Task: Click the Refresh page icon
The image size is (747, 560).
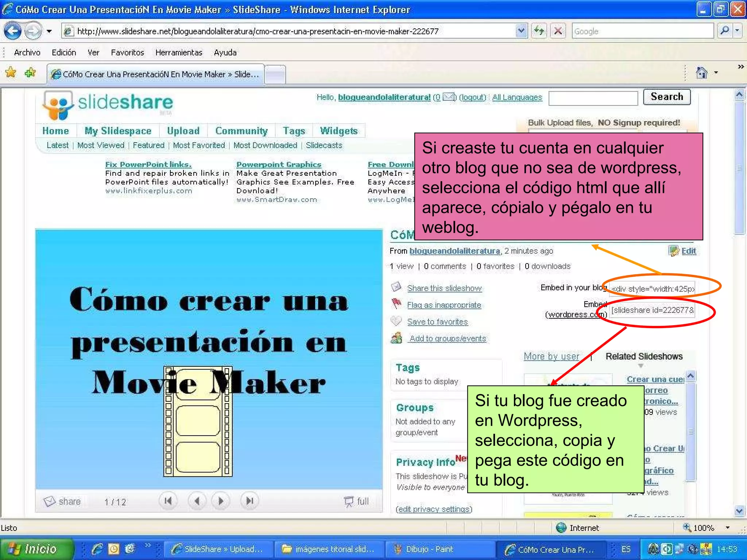Action: [539, 31]
